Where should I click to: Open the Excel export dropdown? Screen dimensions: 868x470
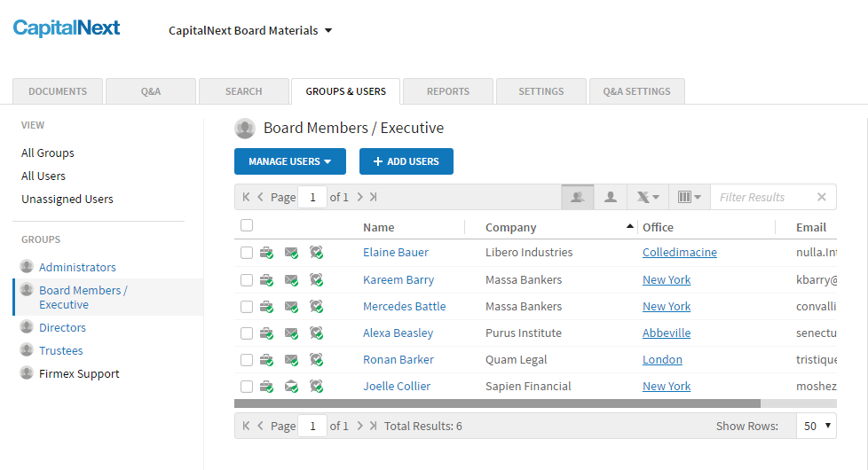(x=648, y=197)
